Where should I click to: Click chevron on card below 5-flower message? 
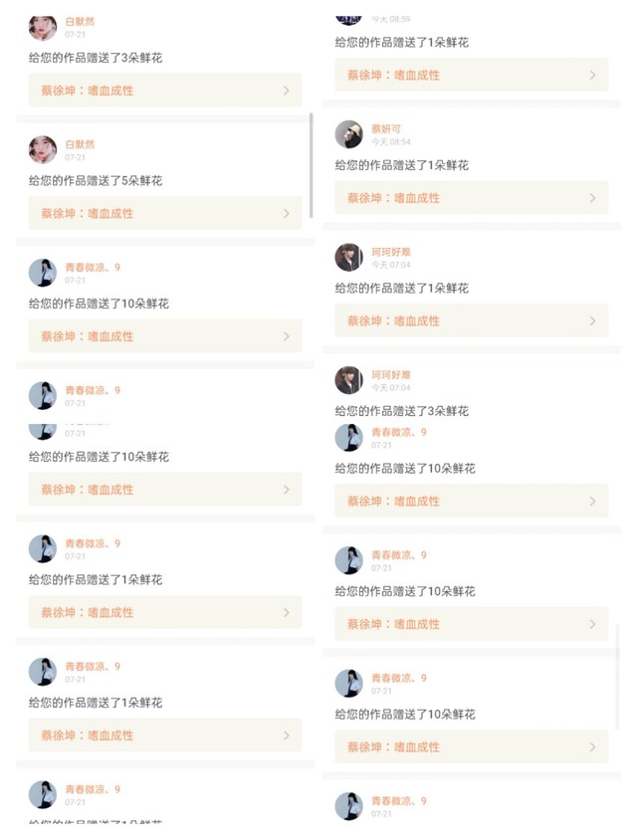pos(286,213)
